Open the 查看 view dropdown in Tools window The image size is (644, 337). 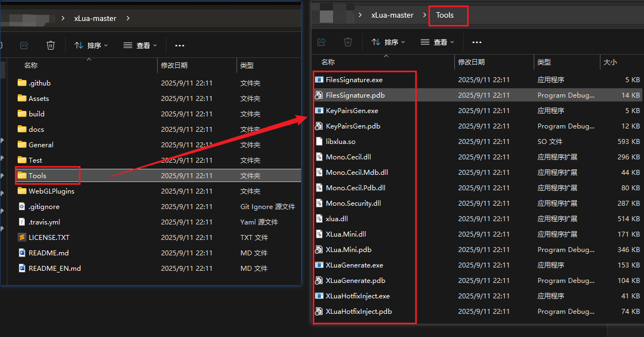437,42
